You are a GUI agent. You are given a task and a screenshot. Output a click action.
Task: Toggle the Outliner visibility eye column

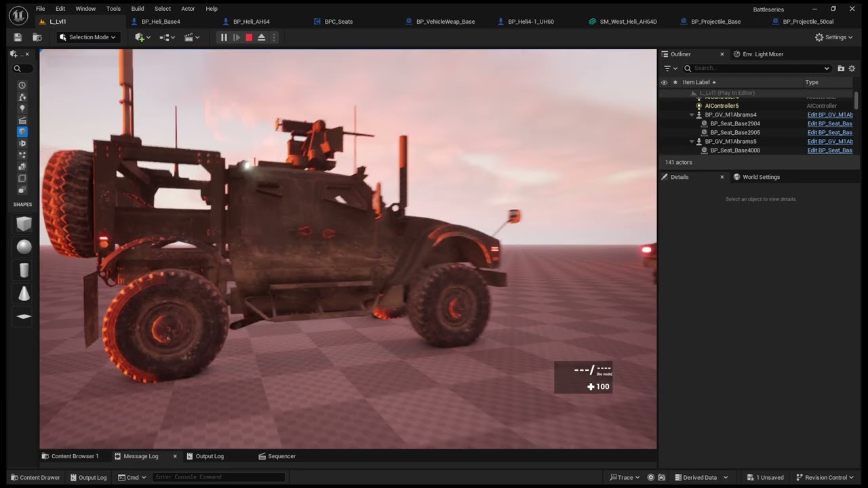pos(664,83)
